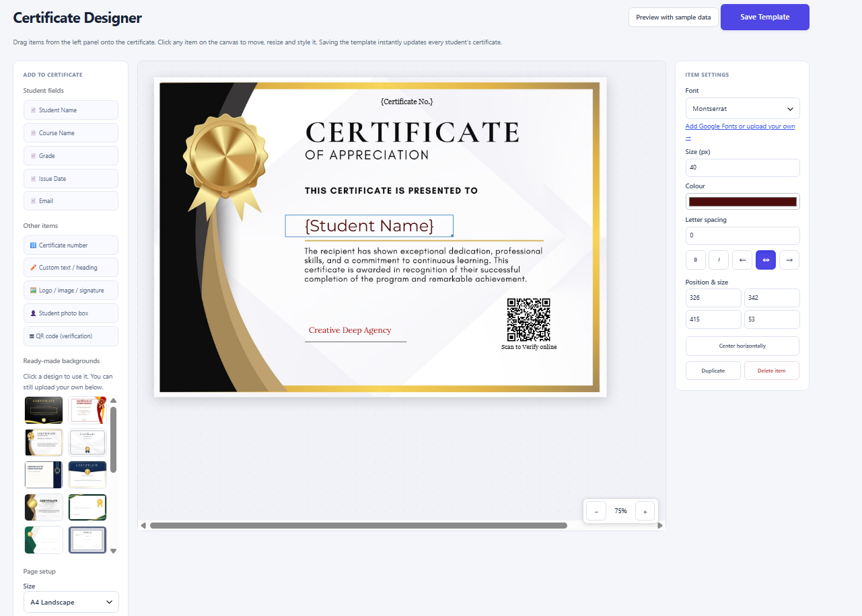Image resolution: width=862 pixels, height=616 pixels.
Task: Select the Creative Deep Agency text on canvas
Action: (x=350, y=330)
